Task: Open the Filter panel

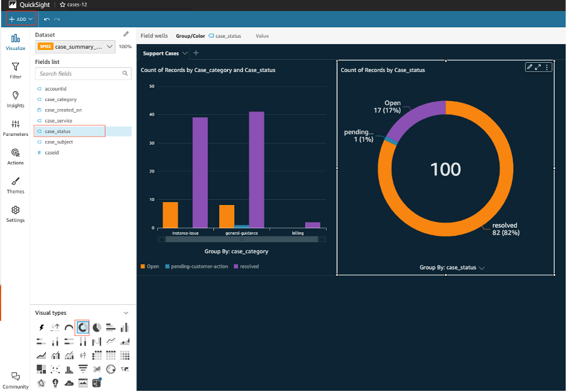Action: [15, 71]
